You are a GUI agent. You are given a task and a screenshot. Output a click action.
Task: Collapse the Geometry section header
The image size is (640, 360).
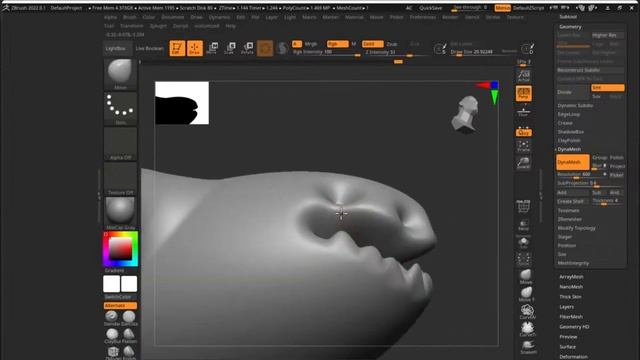(x=570, y=27)
